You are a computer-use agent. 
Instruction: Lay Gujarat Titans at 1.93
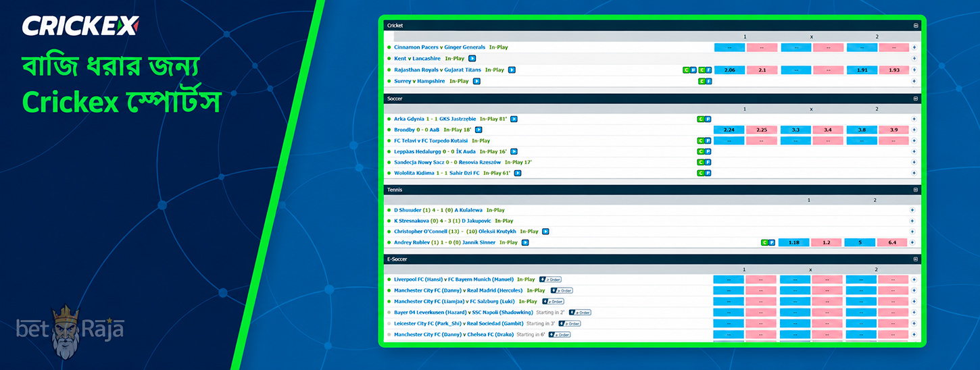894,70
